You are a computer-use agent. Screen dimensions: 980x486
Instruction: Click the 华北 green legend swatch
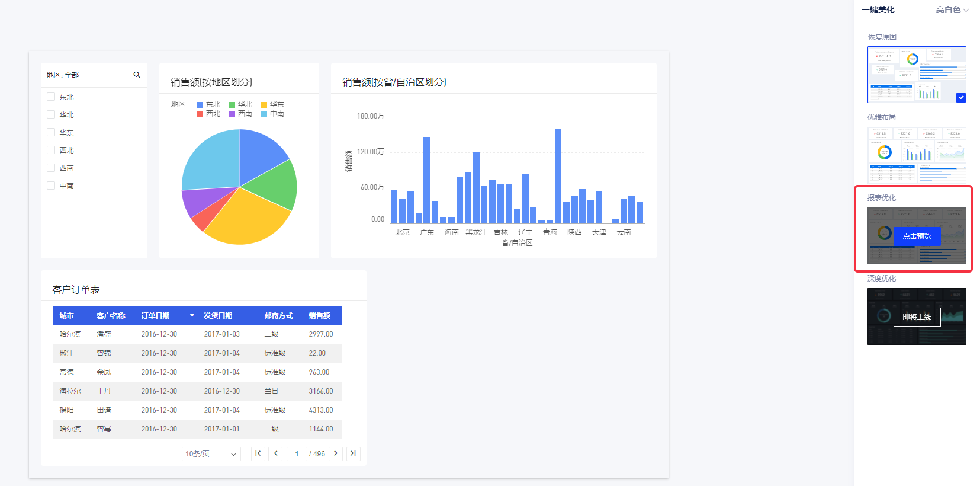tap(232, 105)
